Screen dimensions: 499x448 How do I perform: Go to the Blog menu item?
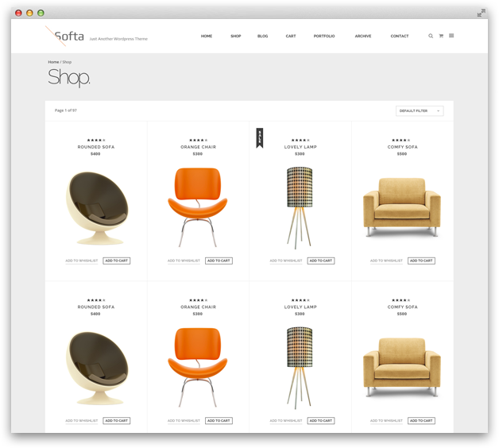tap(262, 36)
